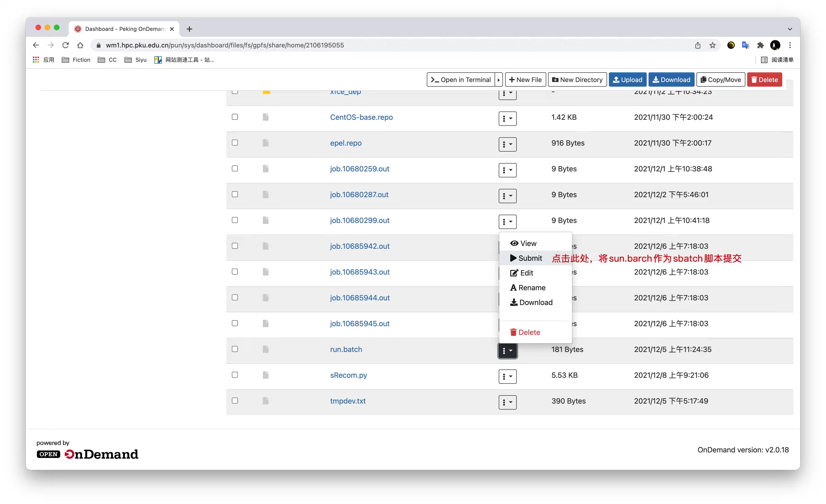Screen dimensions: 826x504
Task: Choose Rename in the run.batch menu
Action: (x=535, y=287)
